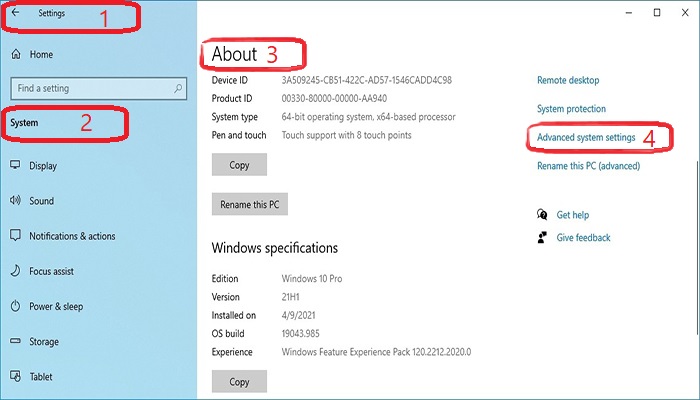This screenshot has width=700, height=400.
Task: Open Display settings
Action: click(x=43, y=166)
